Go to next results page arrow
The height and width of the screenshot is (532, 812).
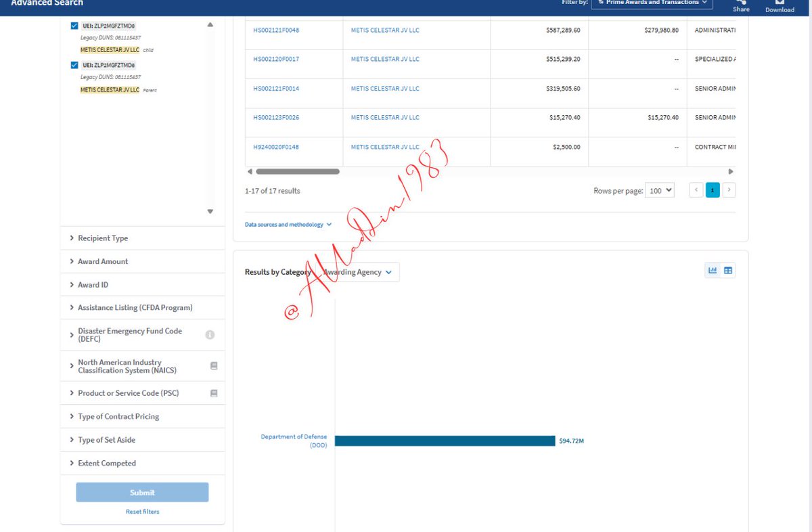(729, 190)
